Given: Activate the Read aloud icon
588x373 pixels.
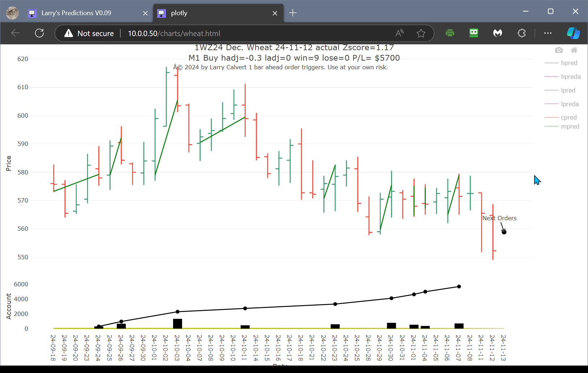Looking at the screenshot, I should (x=399, y=33).
